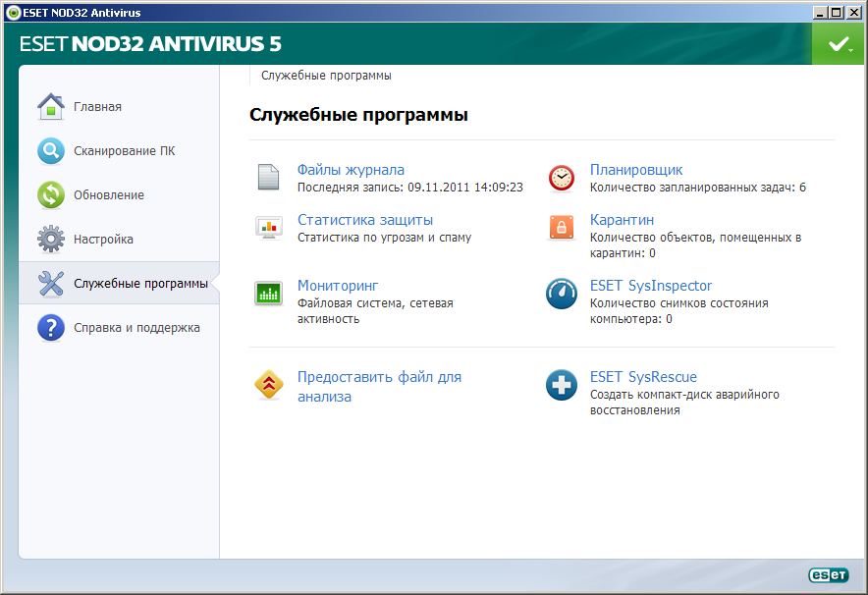This screenshot has width=868, height=595.
Task: Click the ESET SysInspector gauge icon
Action: [561, 294]
